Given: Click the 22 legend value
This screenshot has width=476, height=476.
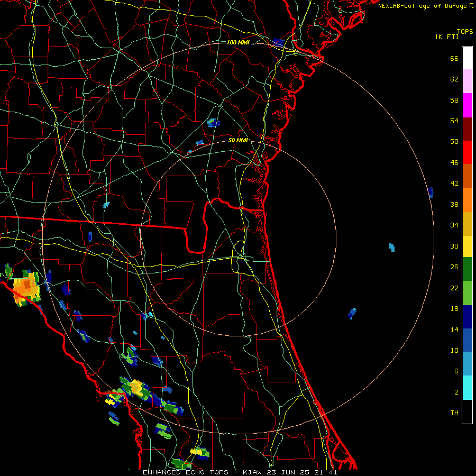Looking at the screenshot, I should pyautogui.click(x=454, y=288).
